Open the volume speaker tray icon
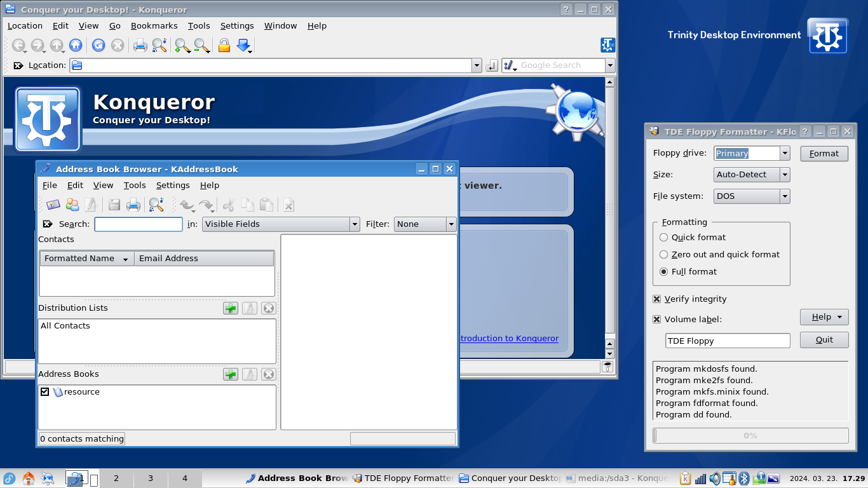868x488 pixels. [x=715, y=478]
